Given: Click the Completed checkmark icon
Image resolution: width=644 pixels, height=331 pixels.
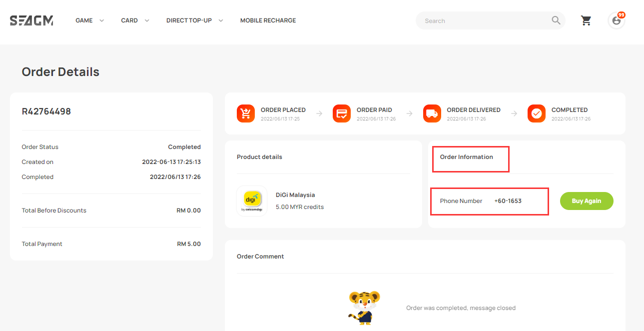Looking at the screenshot, I should click(x=536, y=113).
